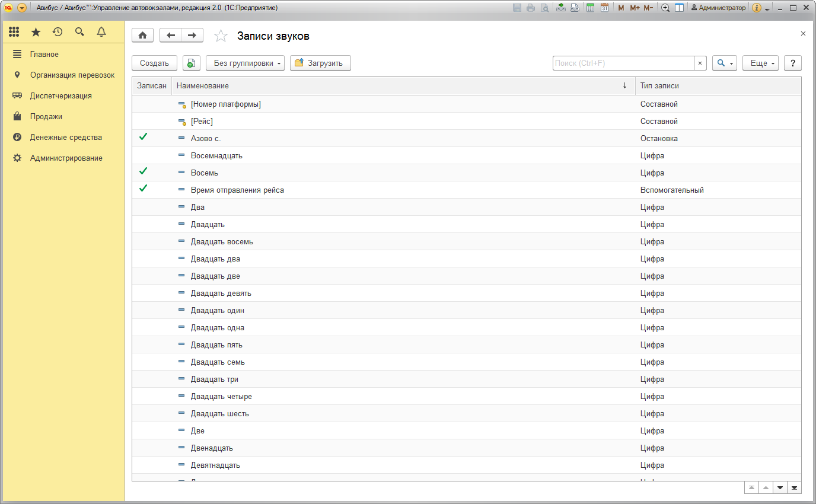The height and width of the screenshot is (504, 816).
Task: Open the Еще dropdown menu
Action: pos(760,63)
